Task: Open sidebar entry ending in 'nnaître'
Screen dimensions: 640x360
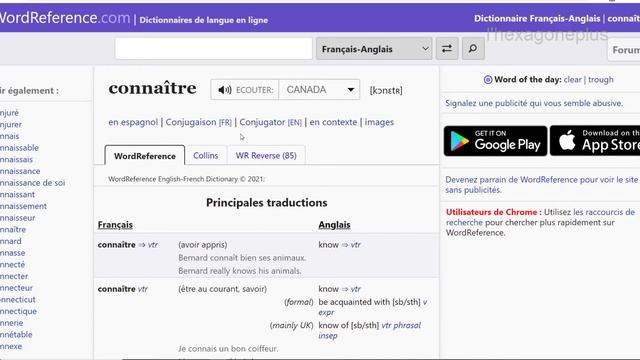Action: point(13,229)
